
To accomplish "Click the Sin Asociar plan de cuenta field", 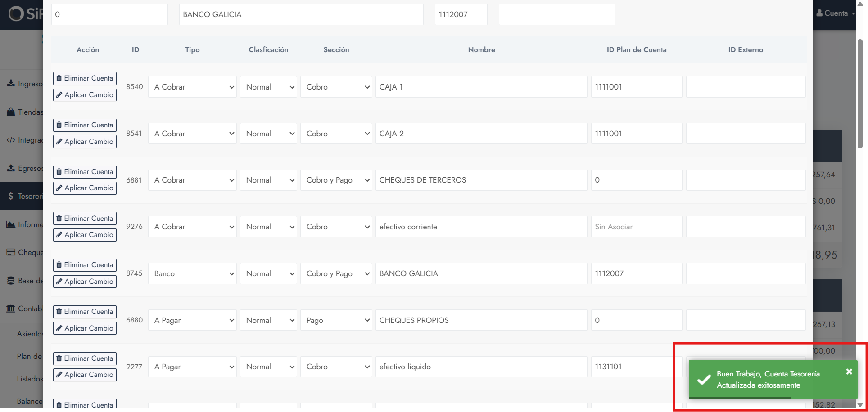I will pyautogui.click(x=636, y=227).
